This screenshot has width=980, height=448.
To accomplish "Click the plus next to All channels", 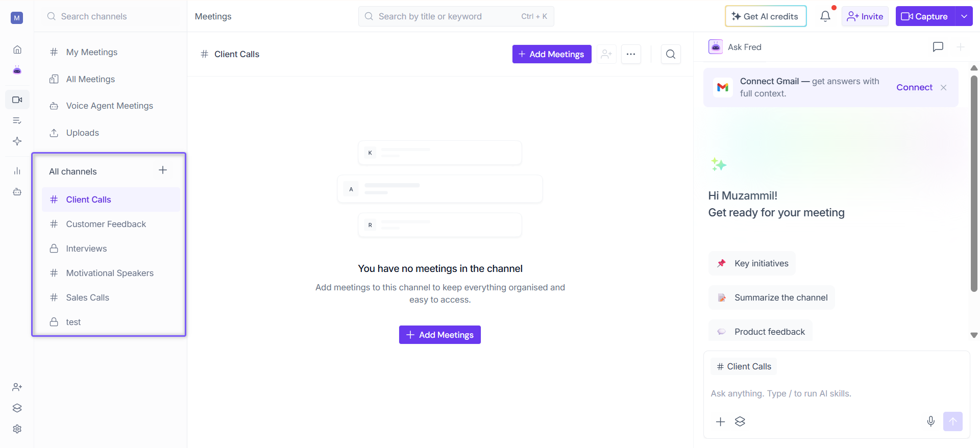I will point(163,170).
